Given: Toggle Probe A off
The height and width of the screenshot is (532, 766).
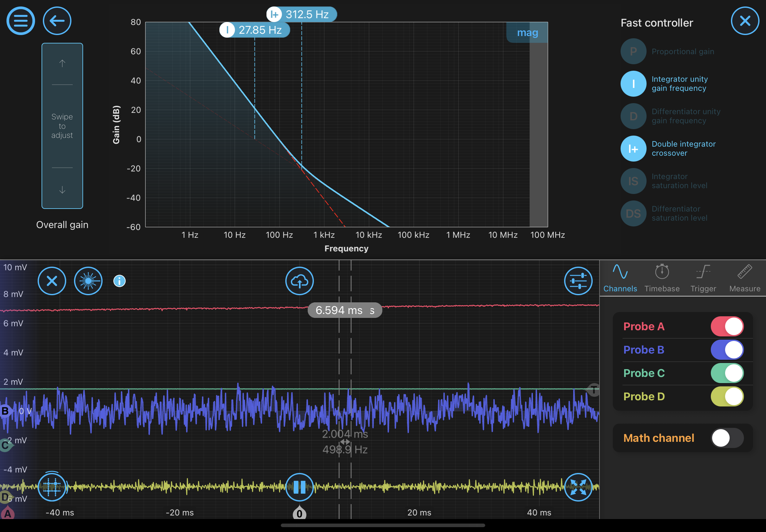Looking at the screenshot, I should (x=727, y=326).
